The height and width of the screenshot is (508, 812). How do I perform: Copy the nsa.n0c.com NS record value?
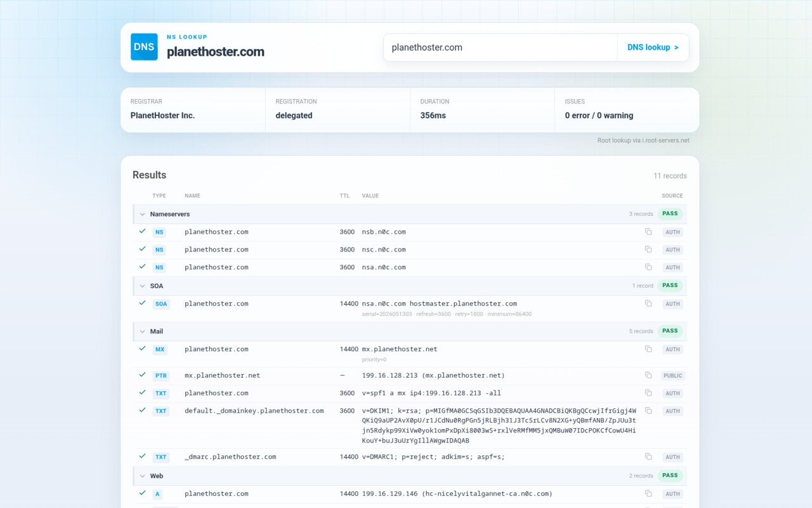[x=648, y=267]
